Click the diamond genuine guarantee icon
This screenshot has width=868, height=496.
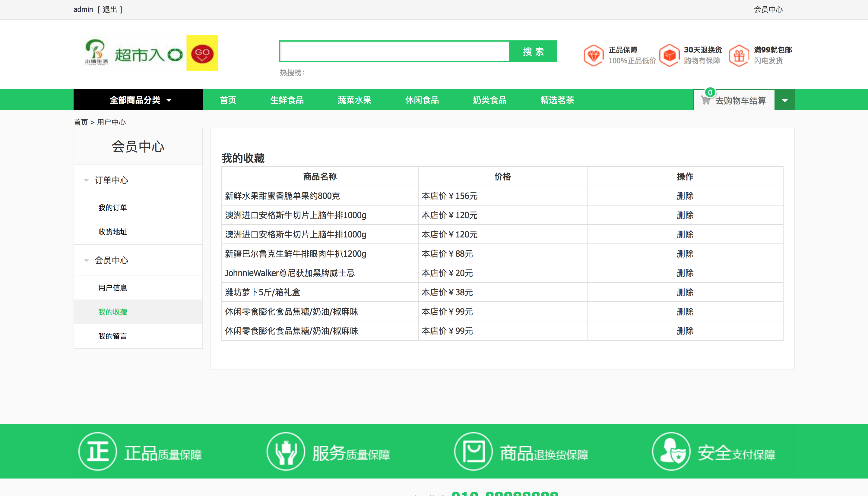tap(594, 55)
